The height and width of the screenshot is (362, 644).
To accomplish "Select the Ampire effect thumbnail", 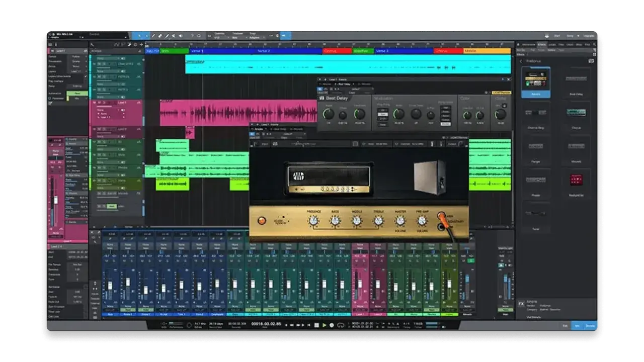I will (536, 81).
